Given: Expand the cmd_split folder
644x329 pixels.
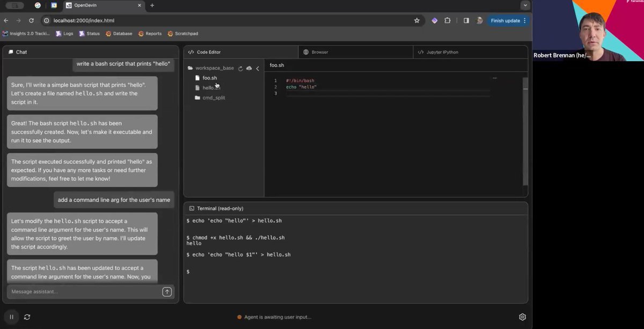Looking at the screenshot, I should pos(213,98).
